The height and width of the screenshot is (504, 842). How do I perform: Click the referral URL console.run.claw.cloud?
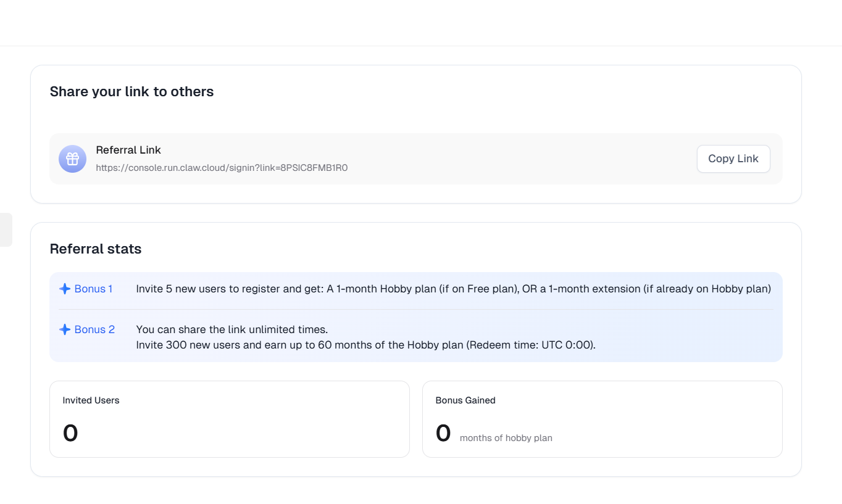[x=222, y=168]
